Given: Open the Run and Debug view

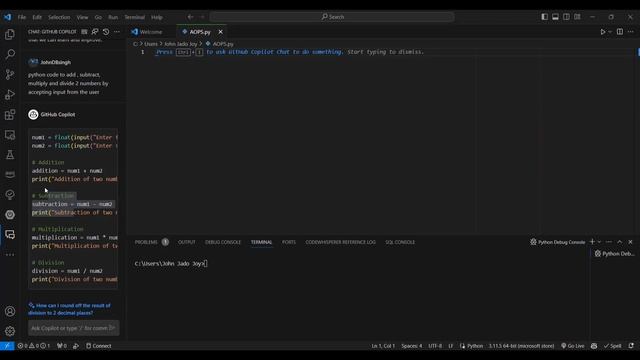Looking at the screenshot, I should (x=10, y=94).
